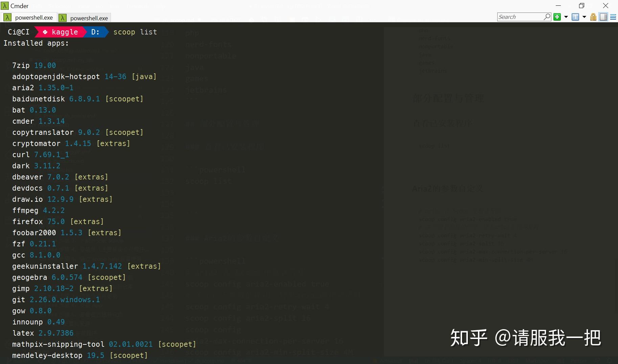Image resolution: width=618 pixels, height=364 pixels.
Task: Toggle the split view panel icon
Action: 603,17
